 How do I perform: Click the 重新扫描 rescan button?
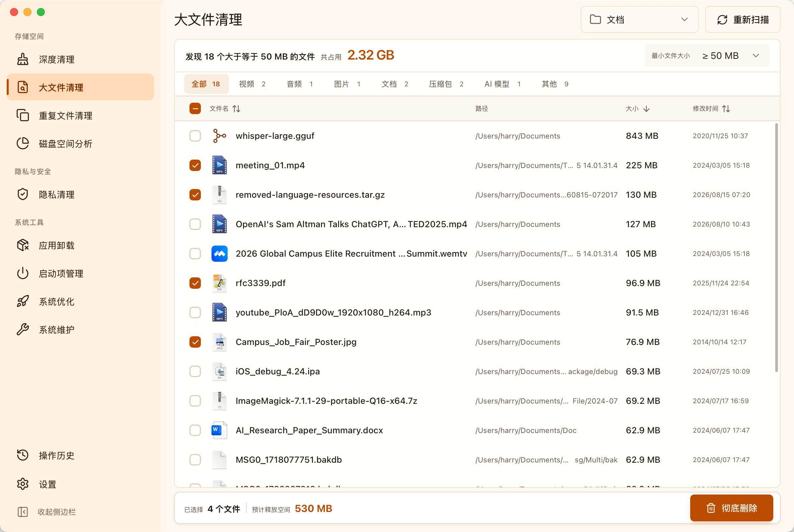pyautogui.click(x=743, y=19)
